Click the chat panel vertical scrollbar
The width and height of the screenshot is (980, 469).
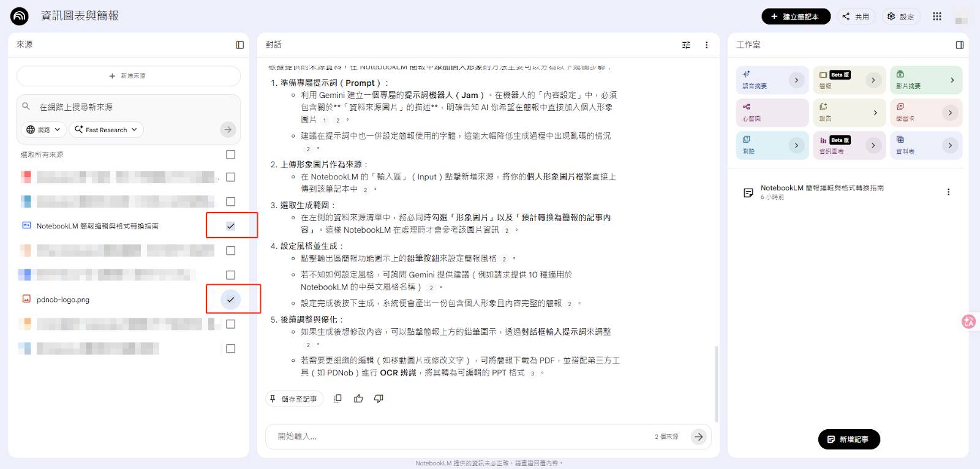pos(716,384)
